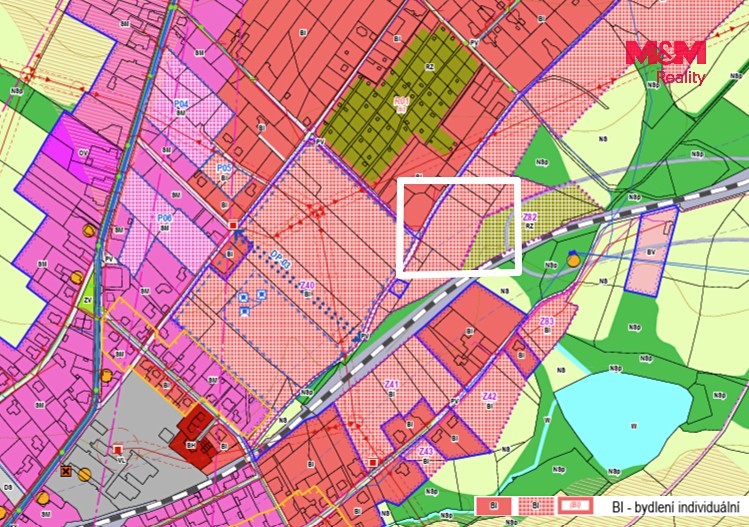
Task: Click the red square marker below zone Z41
Action: (373, 462)
